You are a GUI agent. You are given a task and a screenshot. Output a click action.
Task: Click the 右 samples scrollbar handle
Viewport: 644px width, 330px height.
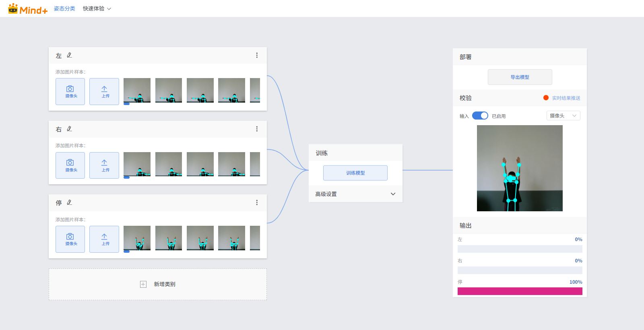(x=126, y=177)
